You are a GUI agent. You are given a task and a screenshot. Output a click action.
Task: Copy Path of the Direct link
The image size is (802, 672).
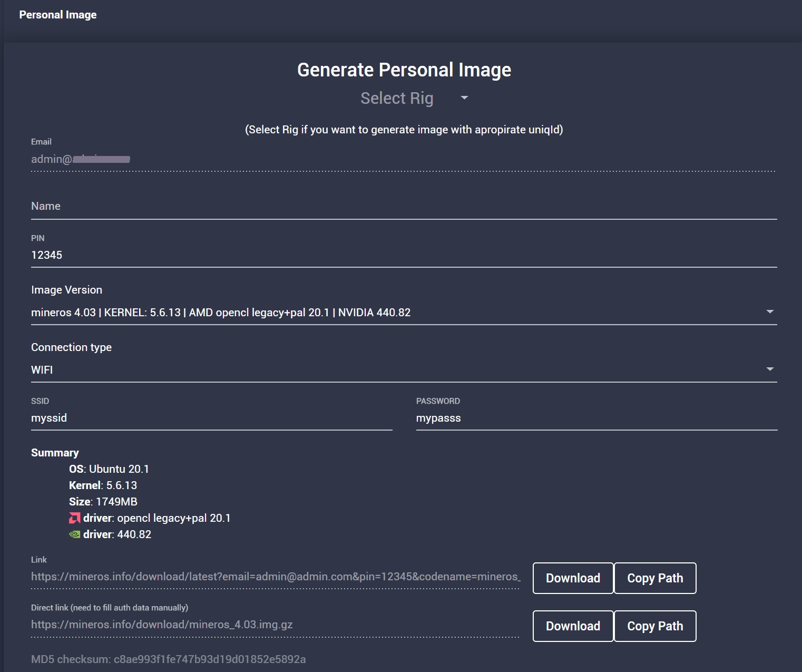(x=655, y=626)
